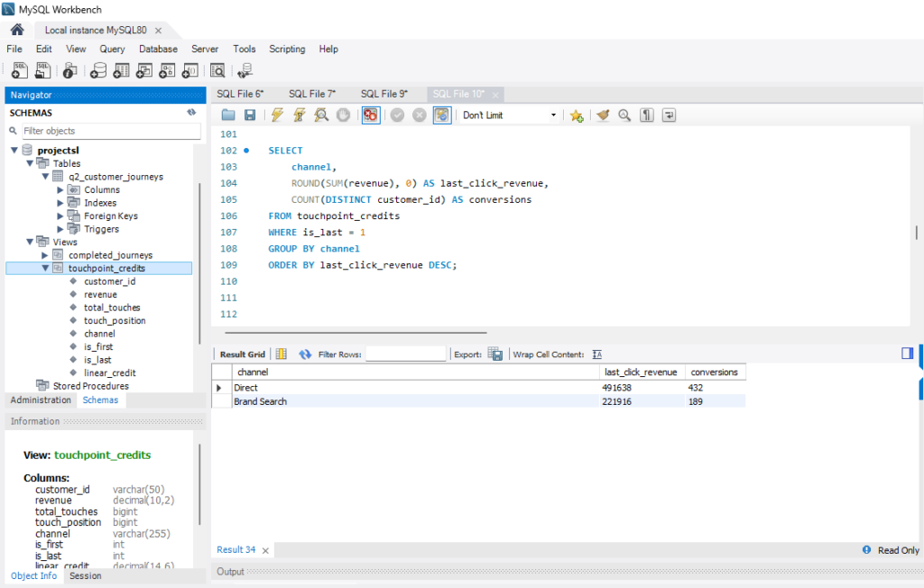Image resolution: width=924 pixels, height=588 pixels.
Task: Select the linear_credit column in tree
Action: click(109, 373)
